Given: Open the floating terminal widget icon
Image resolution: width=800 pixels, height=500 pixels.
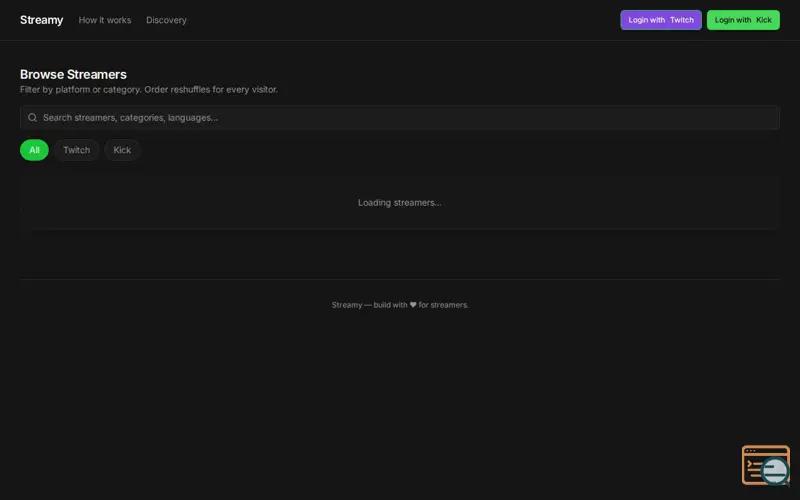Looking at the screenshot, I should [x=765, y=465].
